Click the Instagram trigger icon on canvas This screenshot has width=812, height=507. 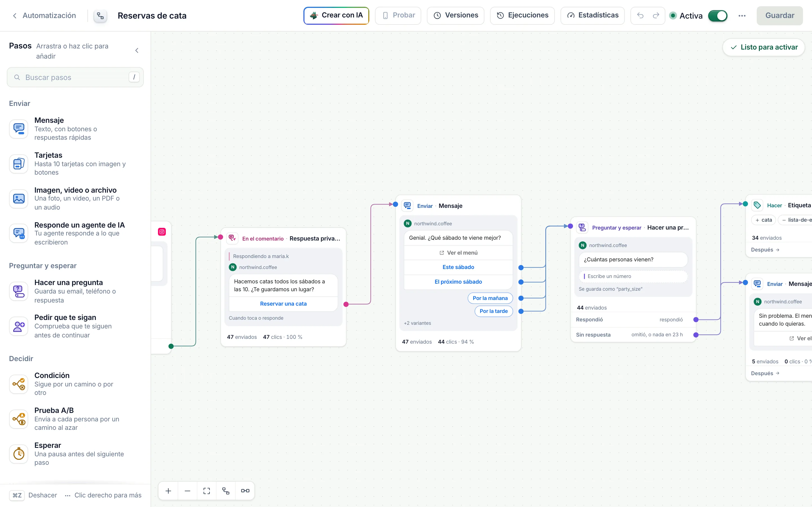pyautogui.click(x=162, y=232)
